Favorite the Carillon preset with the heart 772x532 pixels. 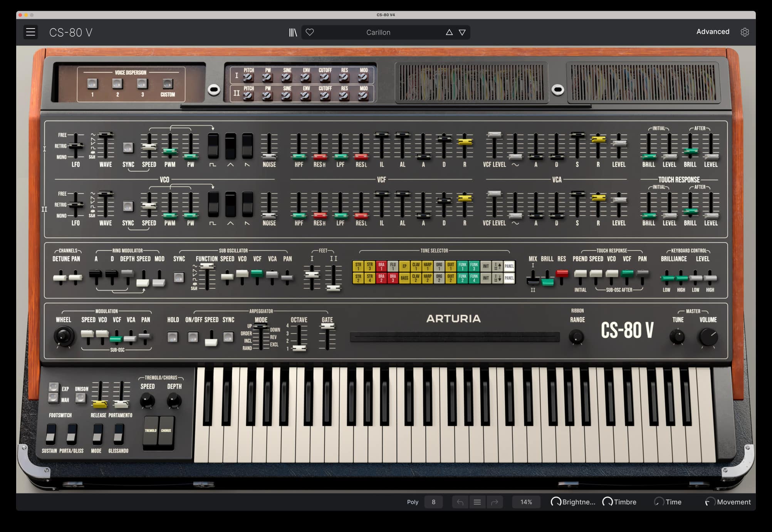pos(310,32)
